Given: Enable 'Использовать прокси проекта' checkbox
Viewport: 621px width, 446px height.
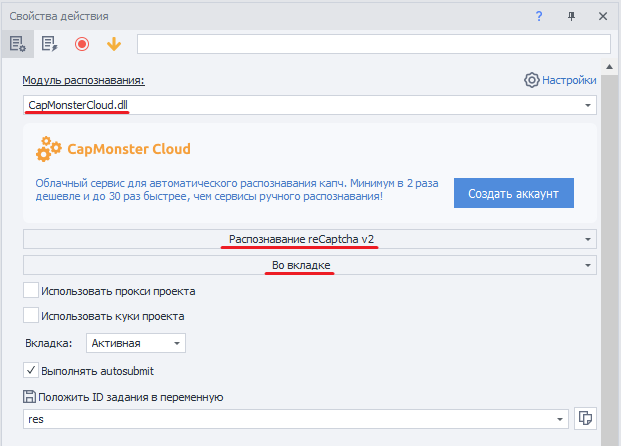Looking at the screenshot, I should [31, 291].
